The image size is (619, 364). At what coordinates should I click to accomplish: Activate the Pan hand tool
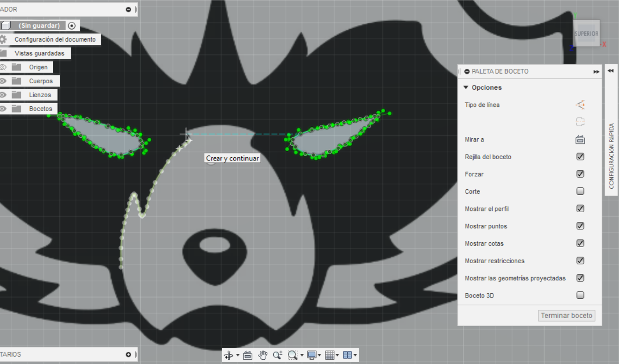click(x=263, y=355)
